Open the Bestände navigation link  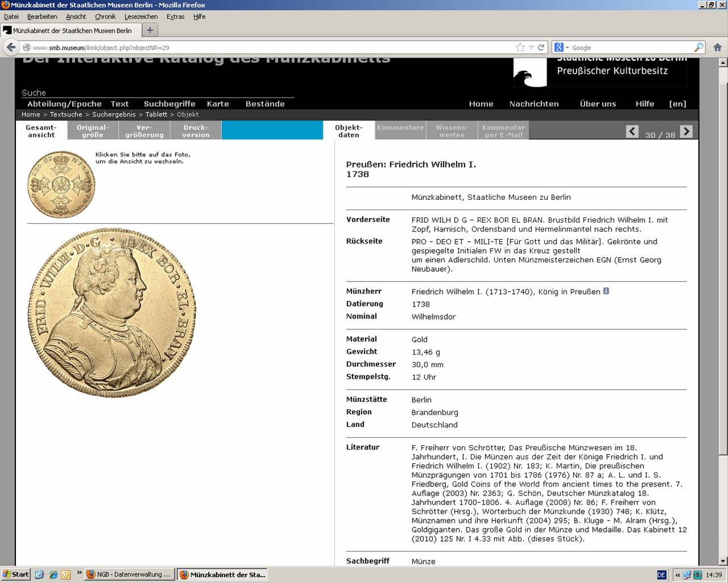point(265,104)
